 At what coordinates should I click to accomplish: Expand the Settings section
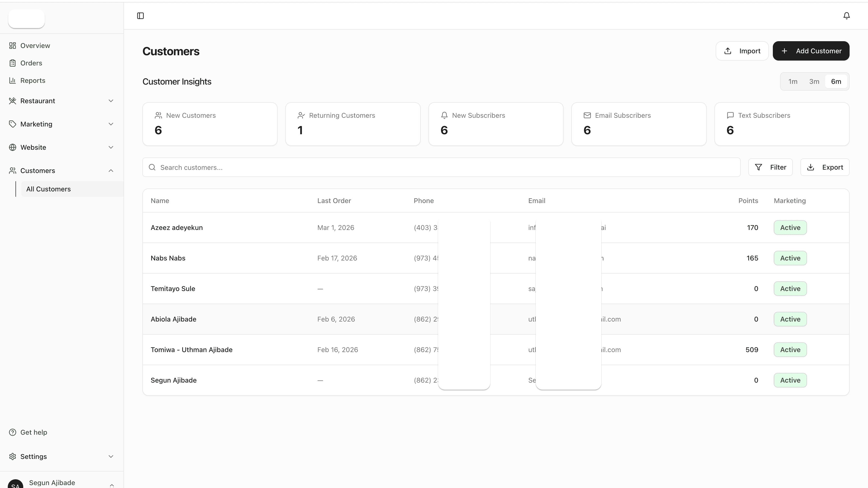[x=62, y=456]
